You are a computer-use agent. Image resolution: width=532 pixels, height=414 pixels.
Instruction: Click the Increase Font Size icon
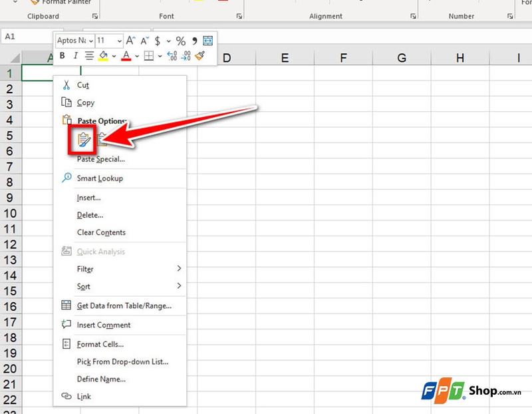(130, 40)
